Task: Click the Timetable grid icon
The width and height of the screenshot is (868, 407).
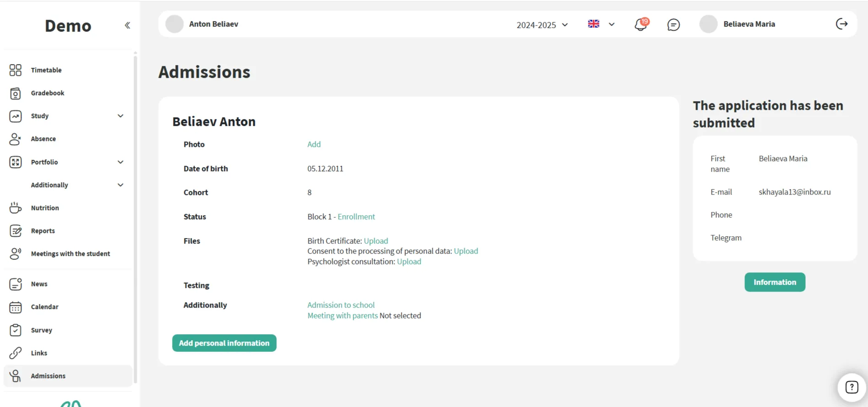Action: 16,70
